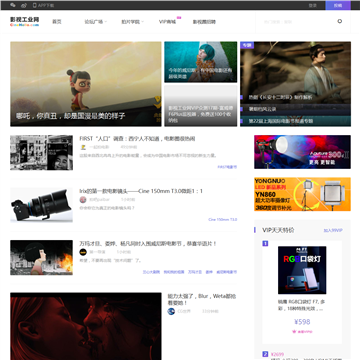Click the search magnifier icon
Viewport: 360px width, 360px height.
coord(340,21)
